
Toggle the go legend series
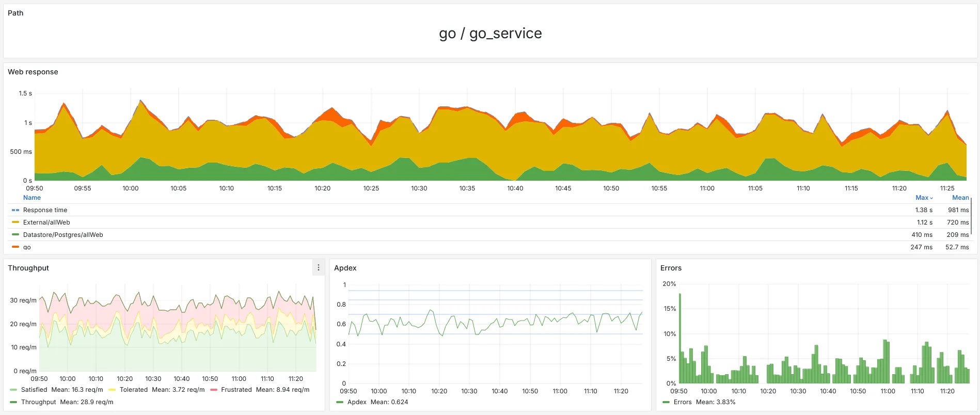click(x=27, y=247)
